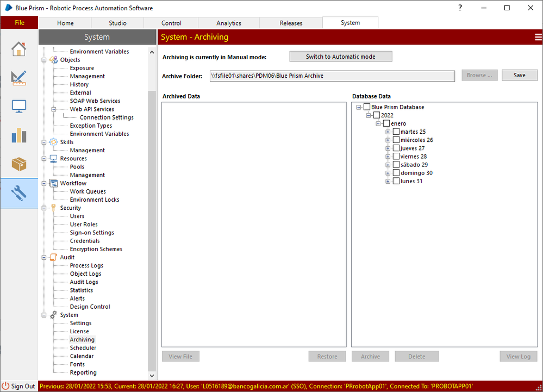Image resolution: width=543 pixels, height=392 pixels.
Task: Click the Browse button for archive folder
Action: pos(479,75)
